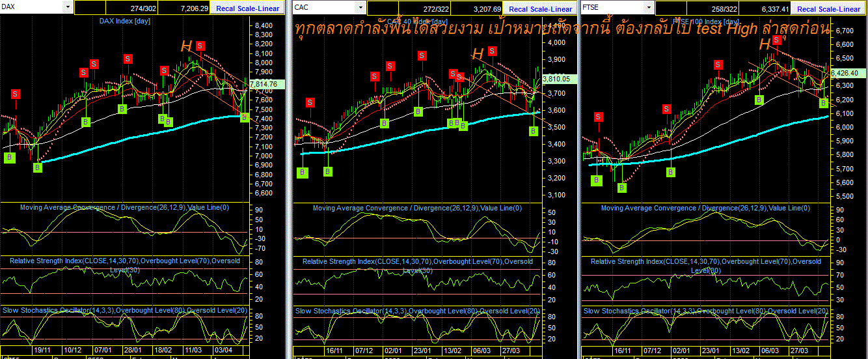The width and height of the screenshot is (868, 359).
Task: Click the 16/11 date on CAC time axis
Action: [x=335, y=350]
